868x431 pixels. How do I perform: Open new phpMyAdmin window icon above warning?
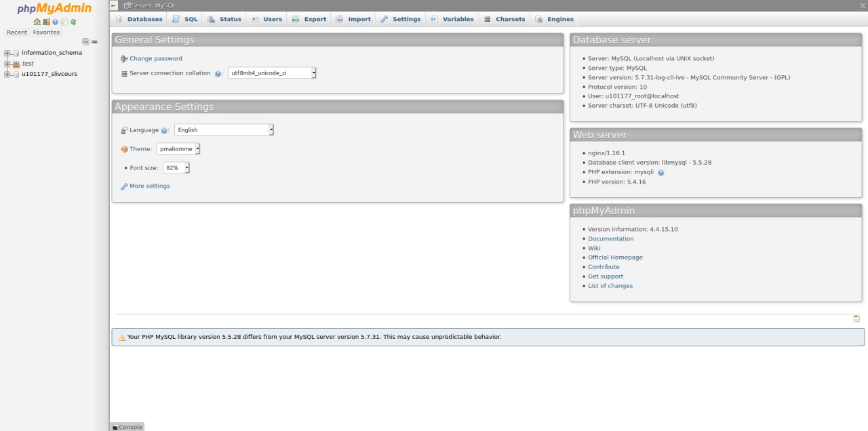click(856, 318)
